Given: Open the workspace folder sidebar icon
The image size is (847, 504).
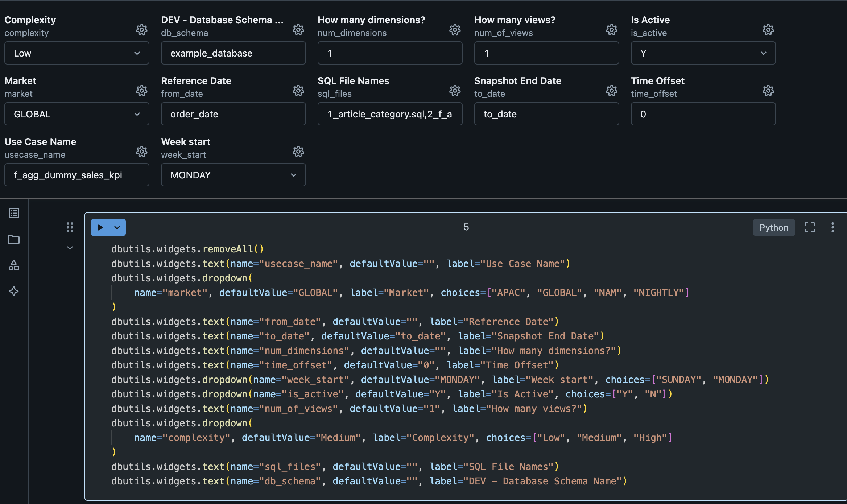Looking at the screenshot, I should click(x=14, y=239).
